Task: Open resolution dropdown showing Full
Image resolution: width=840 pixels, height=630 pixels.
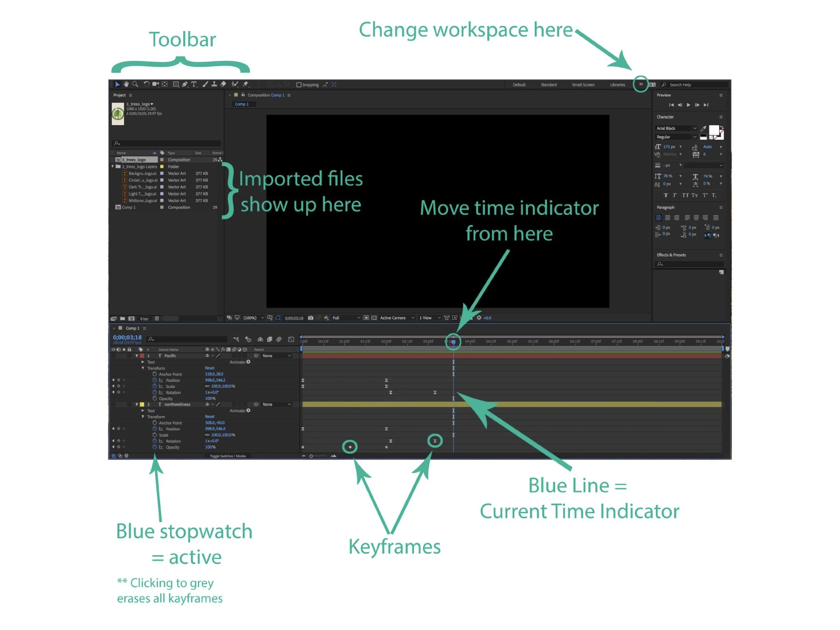Action: pos(346,318)
